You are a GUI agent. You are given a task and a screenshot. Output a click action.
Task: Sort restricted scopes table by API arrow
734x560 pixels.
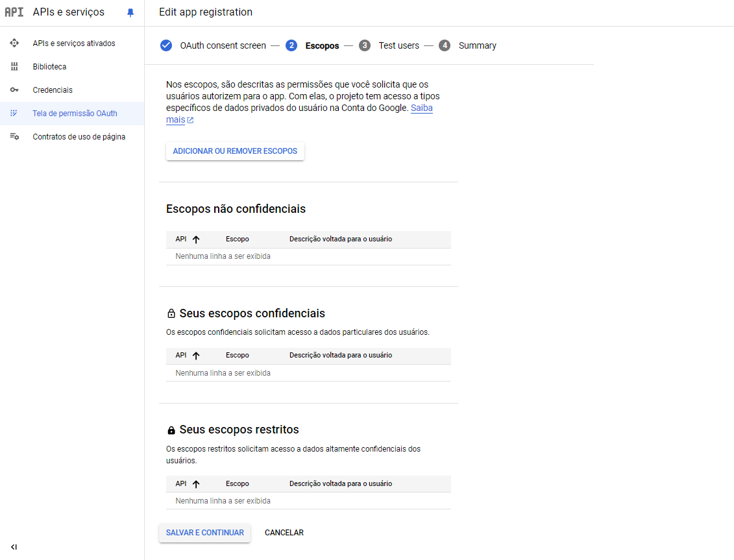[196, 484]
